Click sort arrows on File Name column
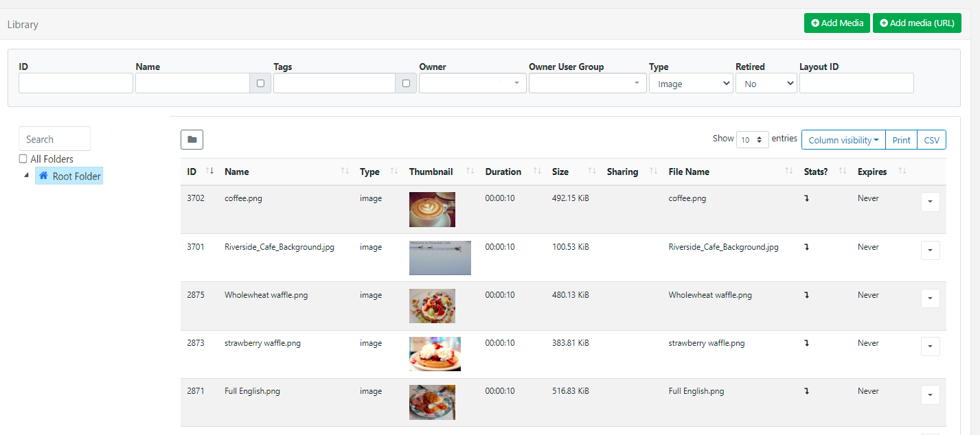 click(x=788, y=172)
